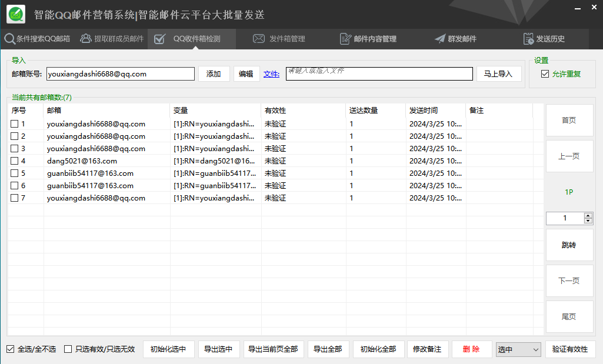
Task: Check the box for row 4 dang5021@163.com
Action: pos(15,161)
